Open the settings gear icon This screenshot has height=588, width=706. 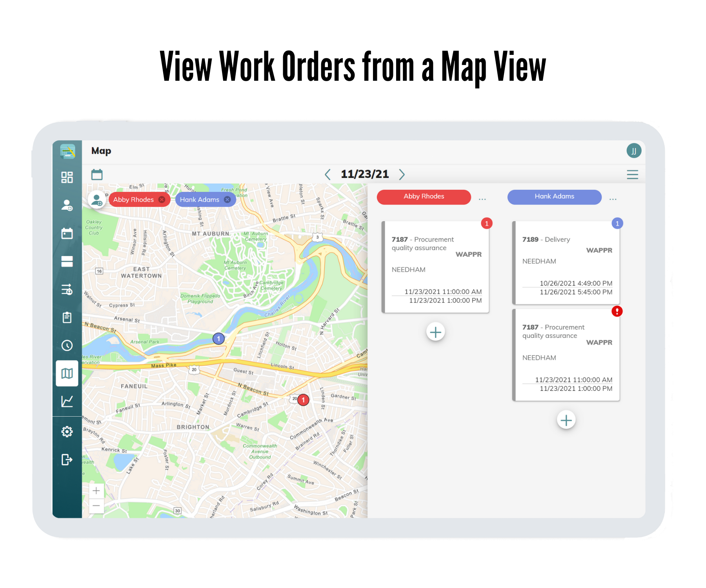pos(67,432)
